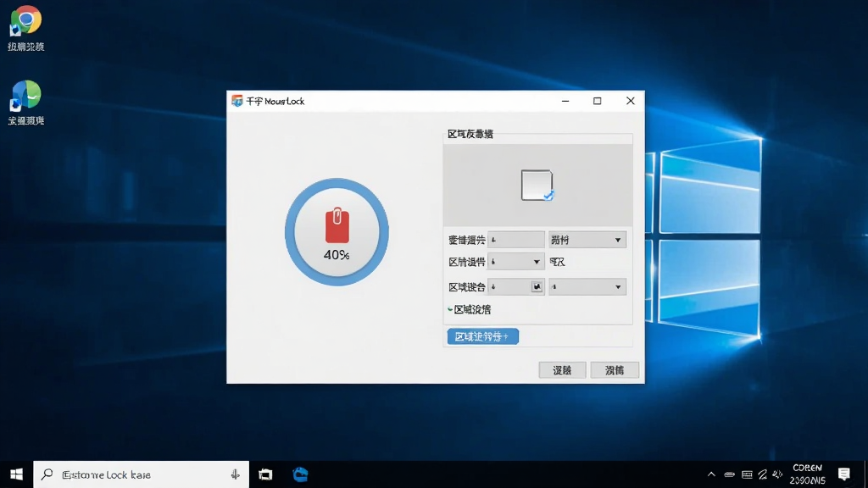
Task: Toggle the large checkbox in the gray preview area
Action: pos(537,185)
